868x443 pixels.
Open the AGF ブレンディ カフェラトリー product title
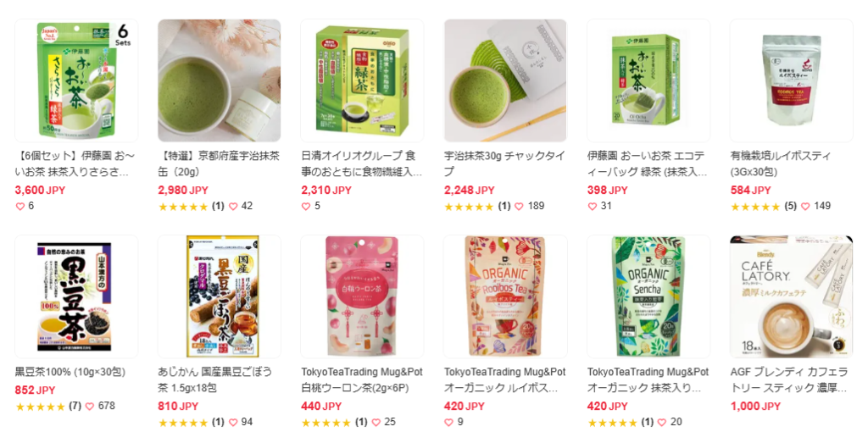[788, 380]
